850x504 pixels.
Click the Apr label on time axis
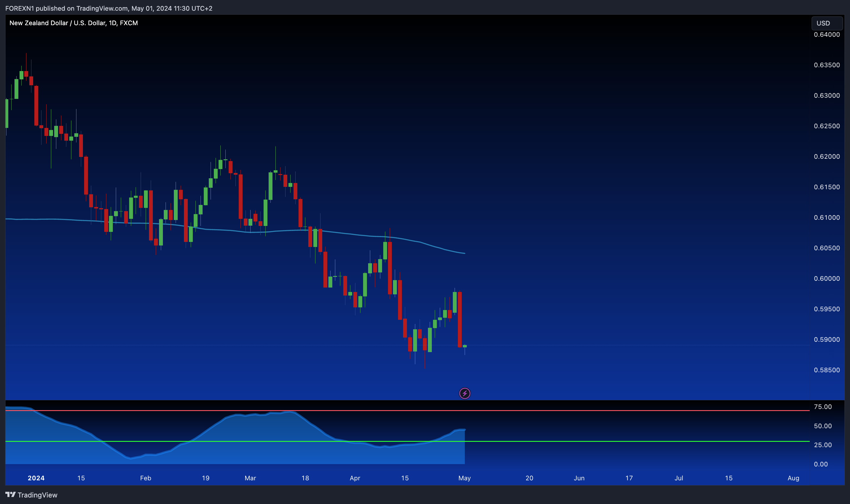(x=355, y=478)
